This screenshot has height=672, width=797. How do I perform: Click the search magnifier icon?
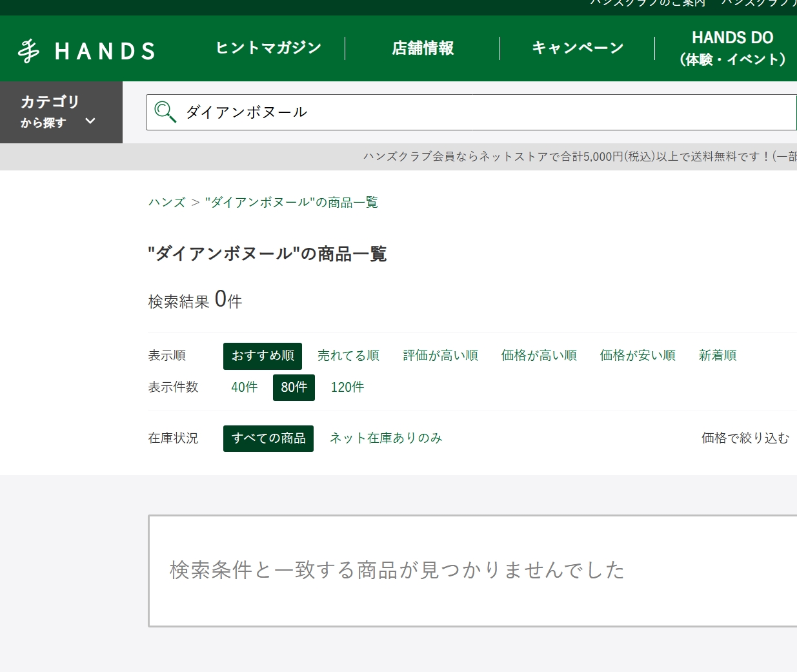coord(165,112)
